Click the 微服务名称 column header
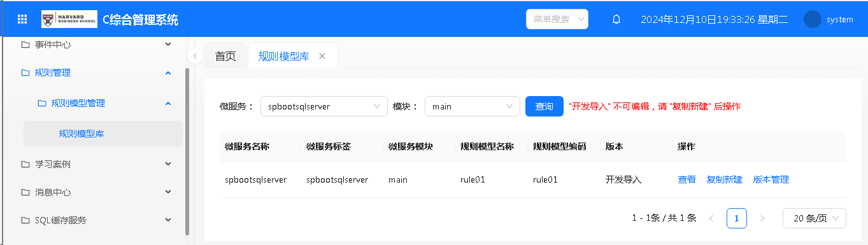Image resolution: width=868 pixels, height=245 pixels. [247, 146]
